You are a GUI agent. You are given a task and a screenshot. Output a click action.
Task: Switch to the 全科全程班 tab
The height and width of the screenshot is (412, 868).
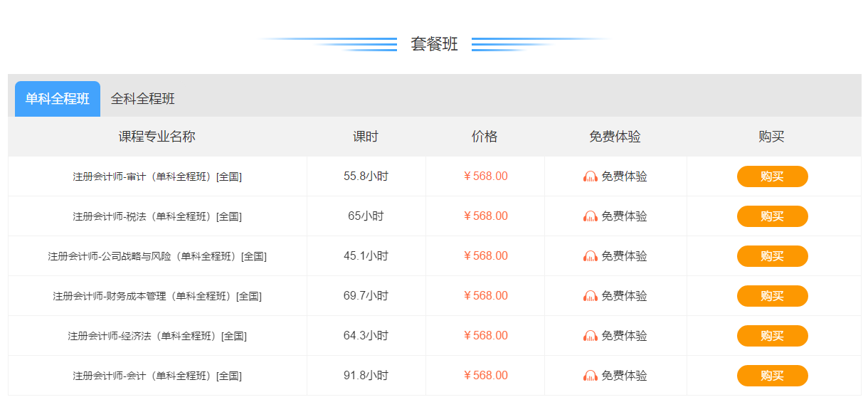(x=142, y=99)
